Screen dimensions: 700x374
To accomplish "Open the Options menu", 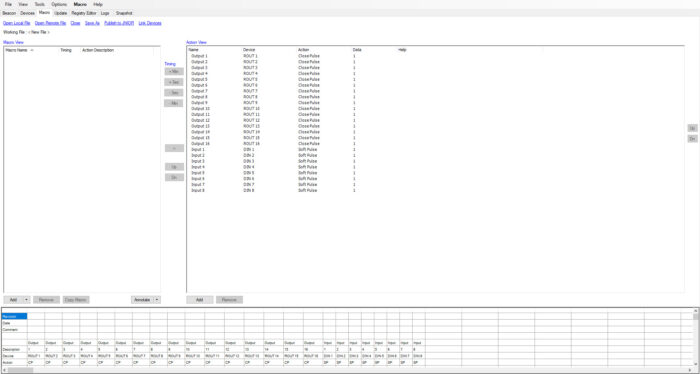I will coord(59,4).
